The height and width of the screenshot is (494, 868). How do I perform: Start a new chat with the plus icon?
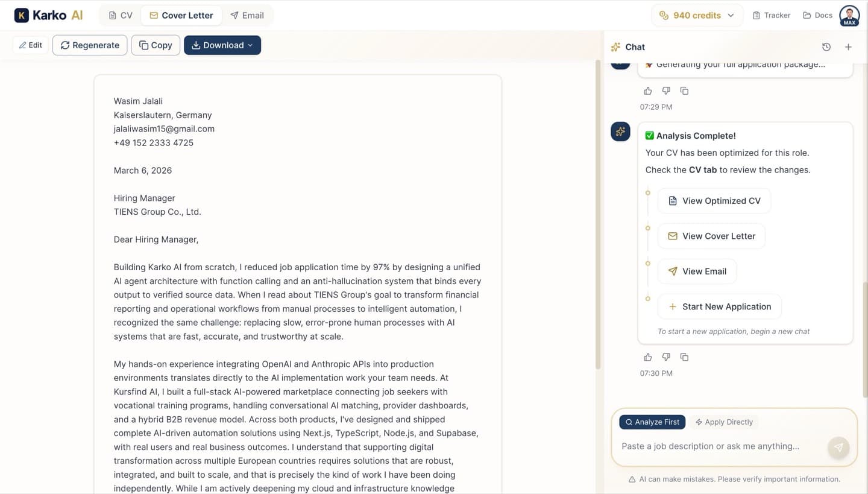pyautogui.click(x=848, y=46)
